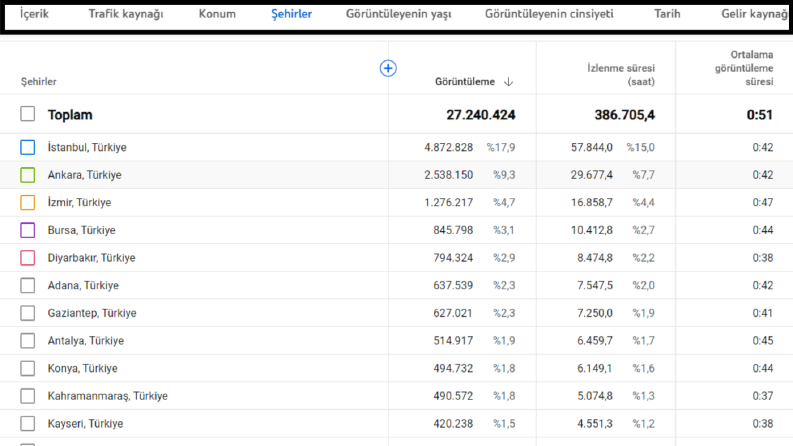Switch to Trafik kaynağı tab
The height and width of the screenshot is (446, 793).
(x=126, y=14)
